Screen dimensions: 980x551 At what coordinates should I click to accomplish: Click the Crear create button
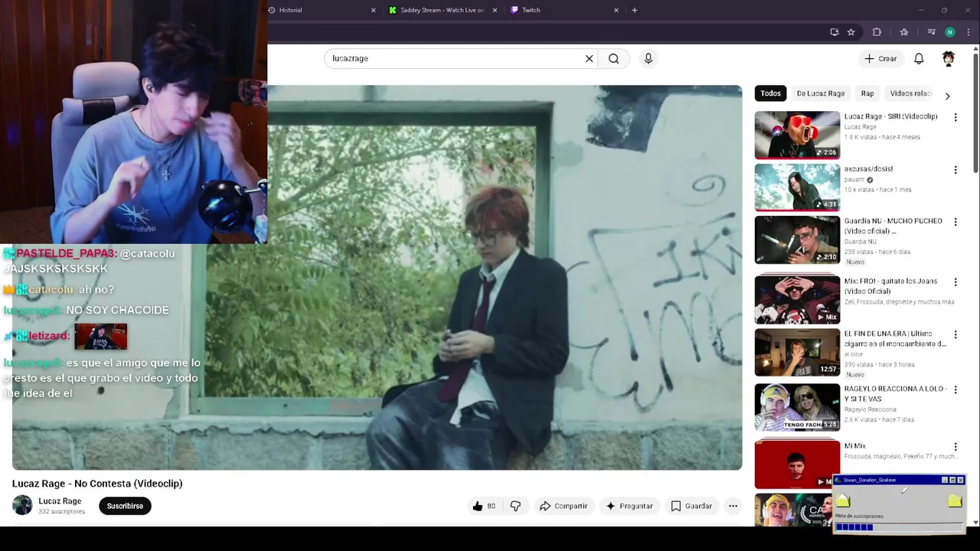880,59
